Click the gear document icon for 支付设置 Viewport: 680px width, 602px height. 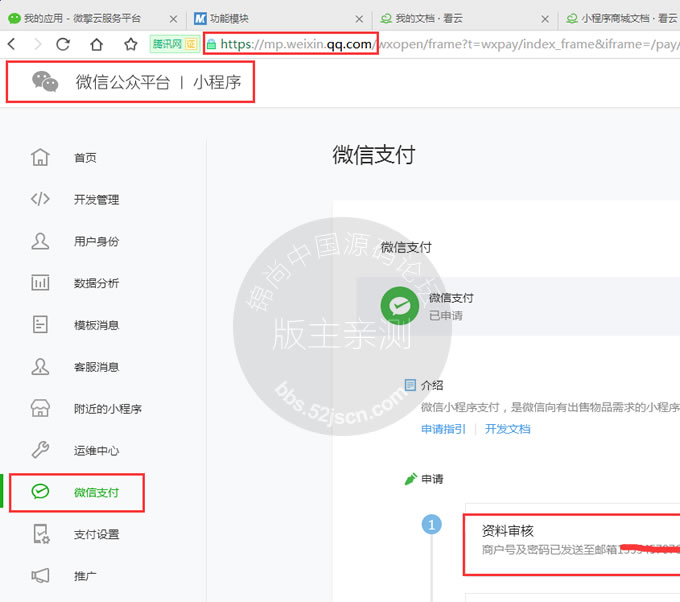(x=40, y=534)
